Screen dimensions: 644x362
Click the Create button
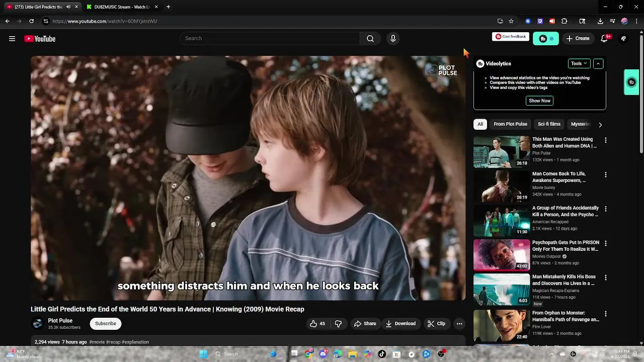point(578,39)
